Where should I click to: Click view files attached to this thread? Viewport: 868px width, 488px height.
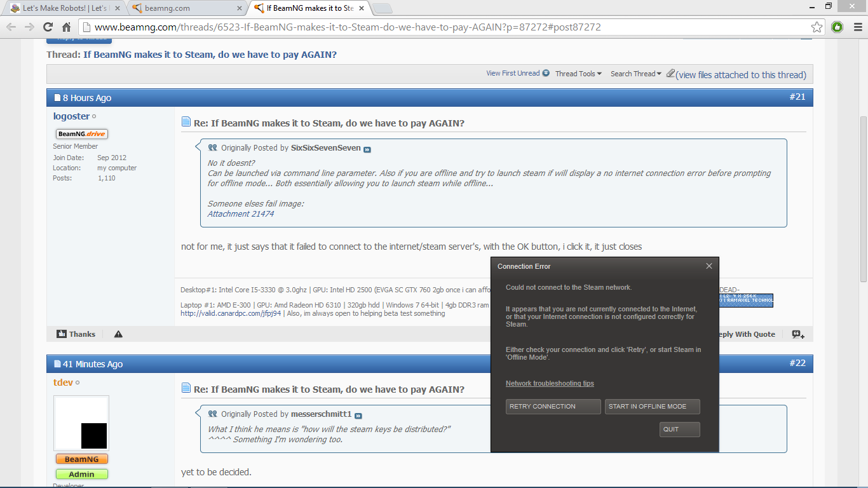coord(741,74)
